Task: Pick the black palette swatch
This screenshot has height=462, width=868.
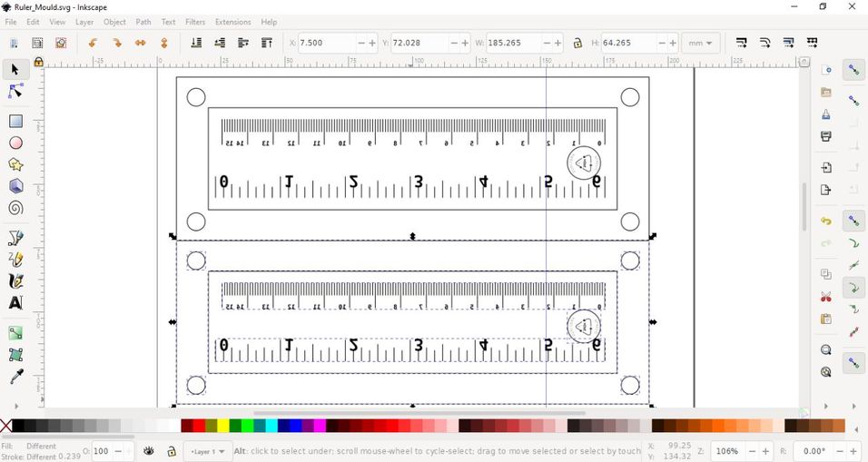Action: tap(18, 426)
